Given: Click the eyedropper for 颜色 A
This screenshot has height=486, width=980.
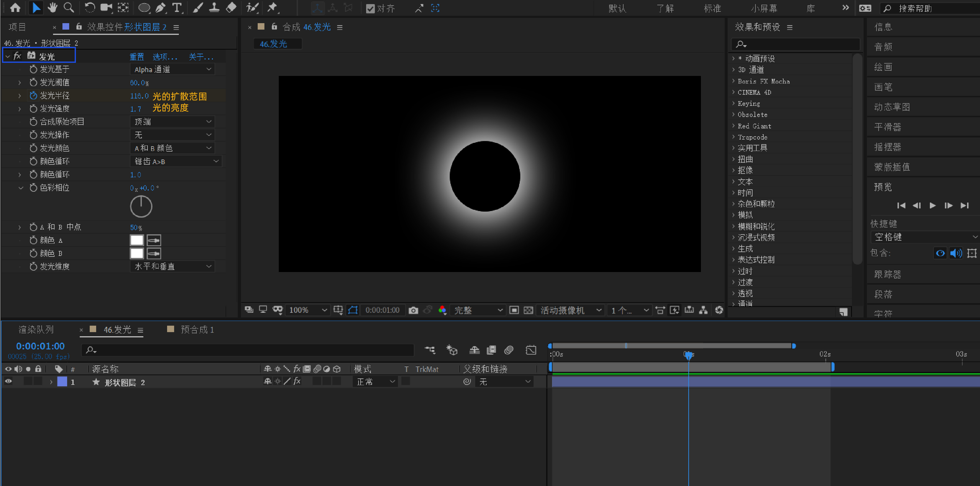Looking at the screenshot, I should pos(154,240).
